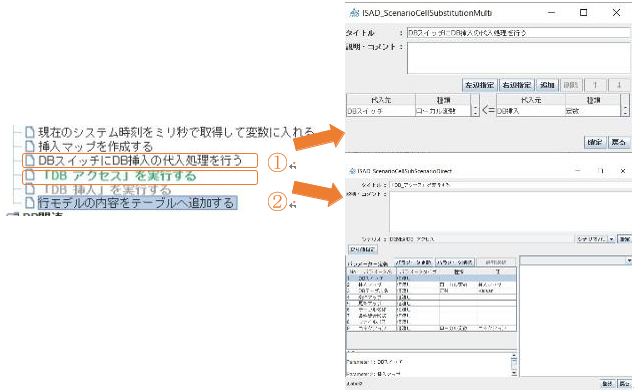Image resolution: width=635 pixels, height=390 pixels.
Task: Click the app icon of ScenarioCellSubScenarioDirect window
Action: click(352, 171)
